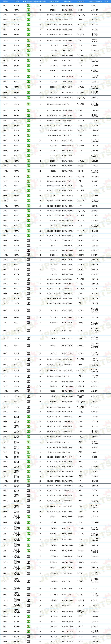Click diesel ON icon in Astra 12.2009 A 13 DTE row

28,240
